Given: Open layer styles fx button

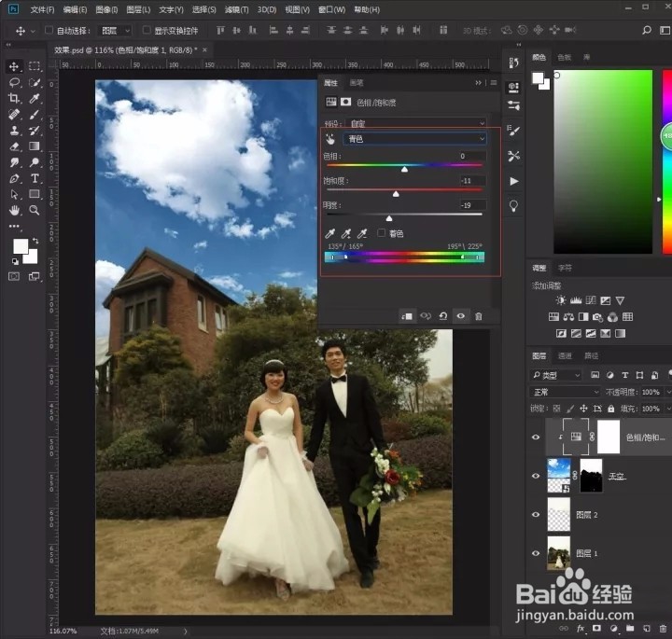Looking at the screenshot, I should [x=581, y=629].
